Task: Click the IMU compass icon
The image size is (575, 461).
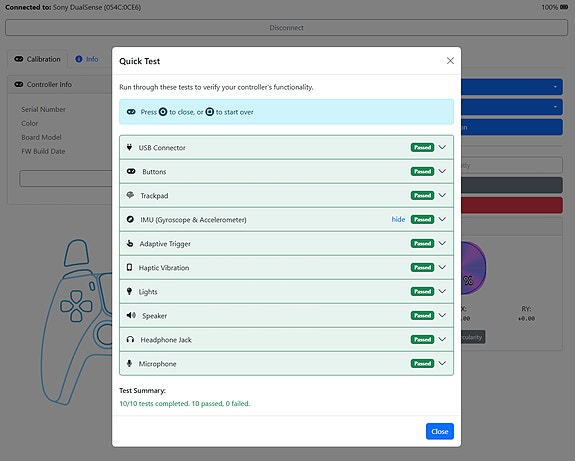Action: (130, 219)
